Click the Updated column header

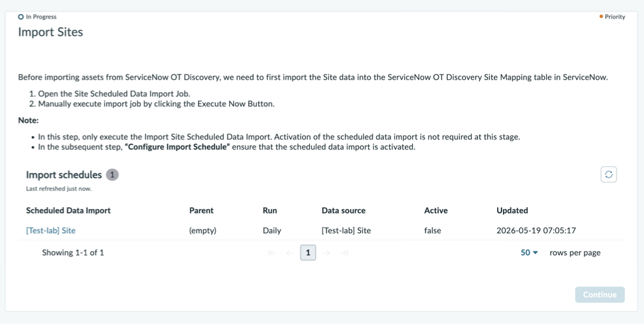coord(512,210)
